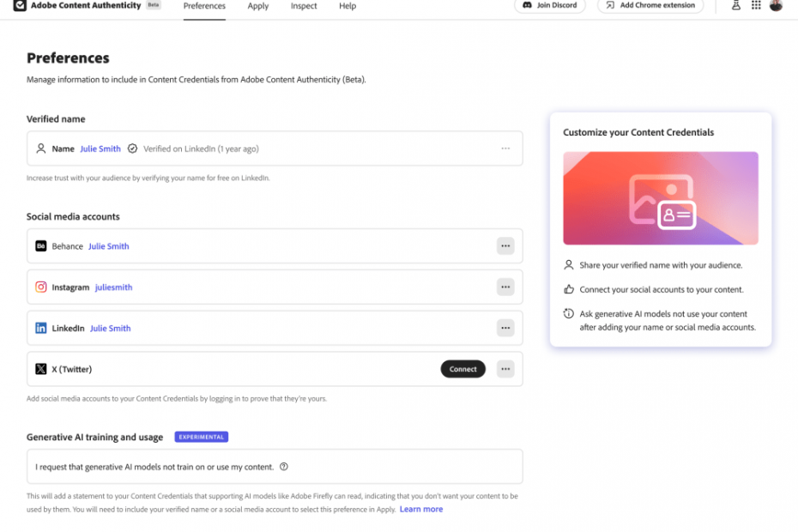Click the 'Customize your Content Credentials' heading
The width and height of the screenshot is (798, 532).
[x=638, y=132]
